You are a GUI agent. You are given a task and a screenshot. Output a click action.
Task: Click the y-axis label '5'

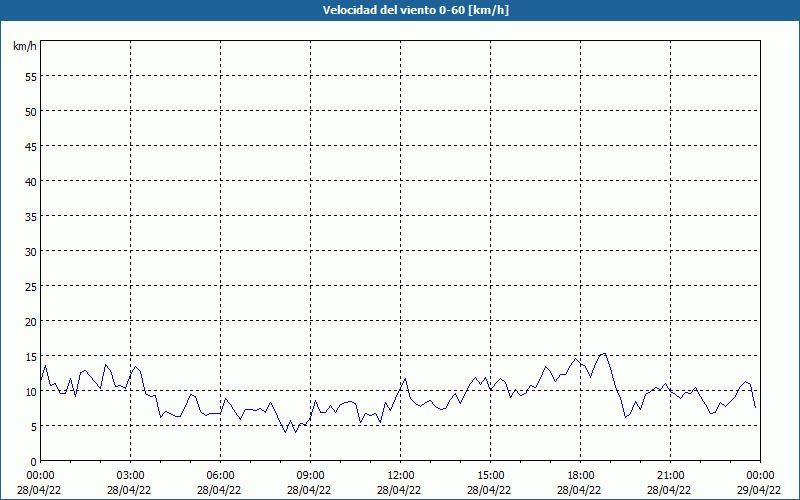pos(34,427)
